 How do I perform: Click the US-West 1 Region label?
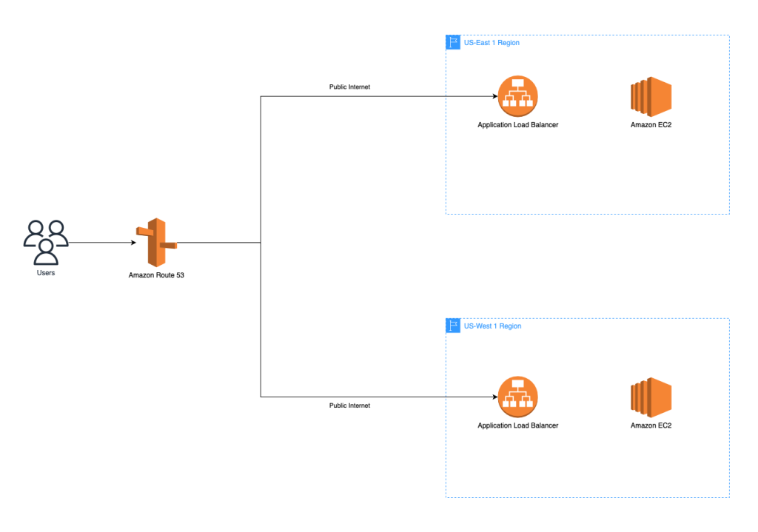tap(493, 326)
